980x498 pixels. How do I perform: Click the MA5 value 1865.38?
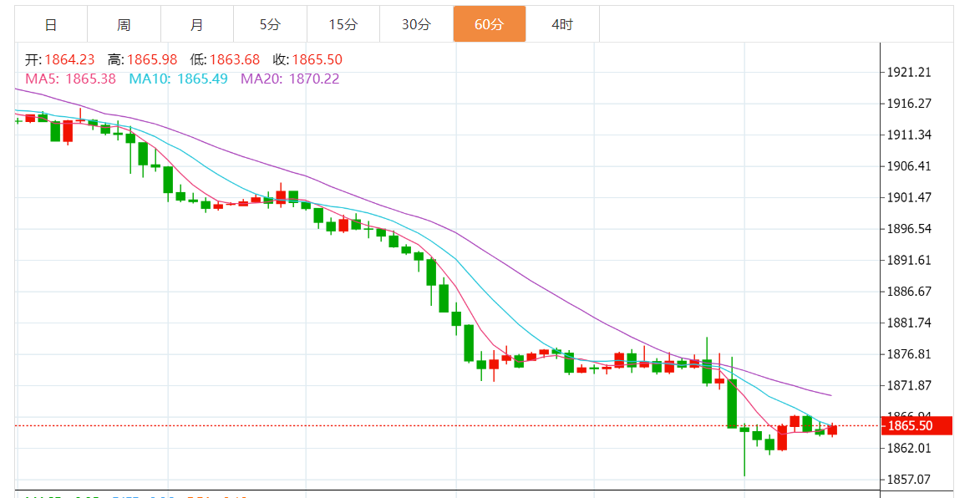coord(90,79)
